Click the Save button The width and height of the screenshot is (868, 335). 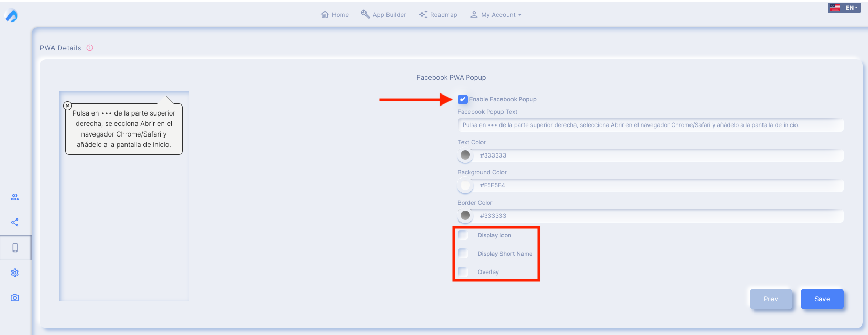(822, 299)
